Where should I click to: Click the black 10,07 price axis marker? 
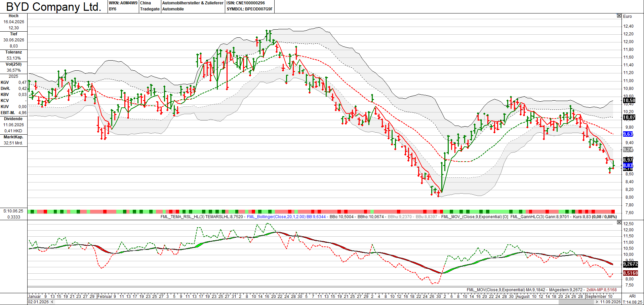pyautogui.click(x=629, y=117)
